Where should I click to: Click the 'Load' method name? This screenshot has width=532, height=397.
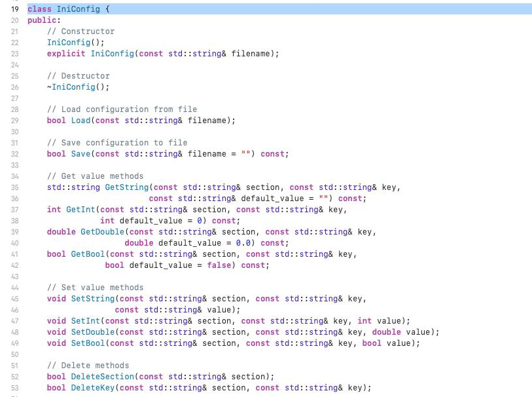pos(80,121)
